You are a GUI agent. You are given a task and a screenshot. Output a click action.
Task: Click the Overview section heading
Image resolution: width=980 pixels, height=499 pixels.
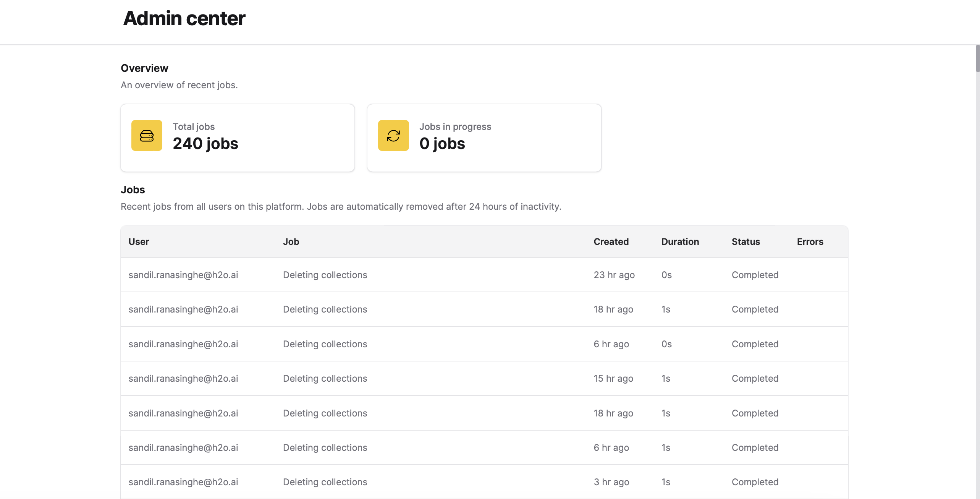coord(144,68)
